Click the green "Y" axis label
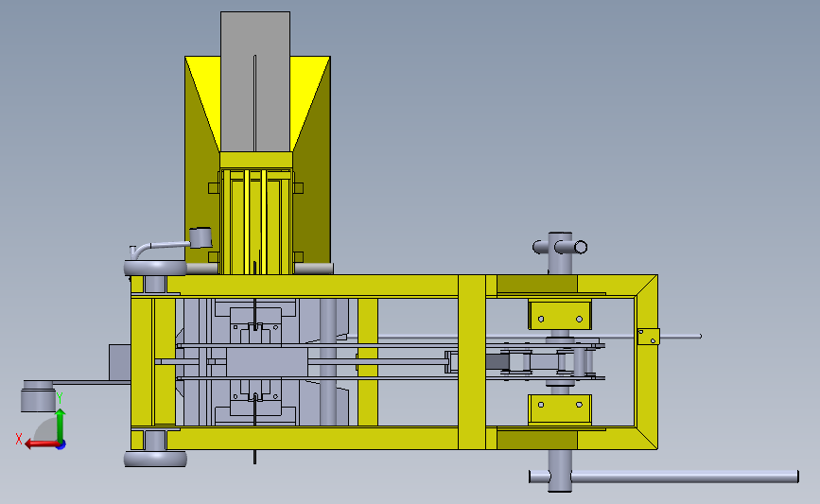The image size is (820, 504). 60,398
